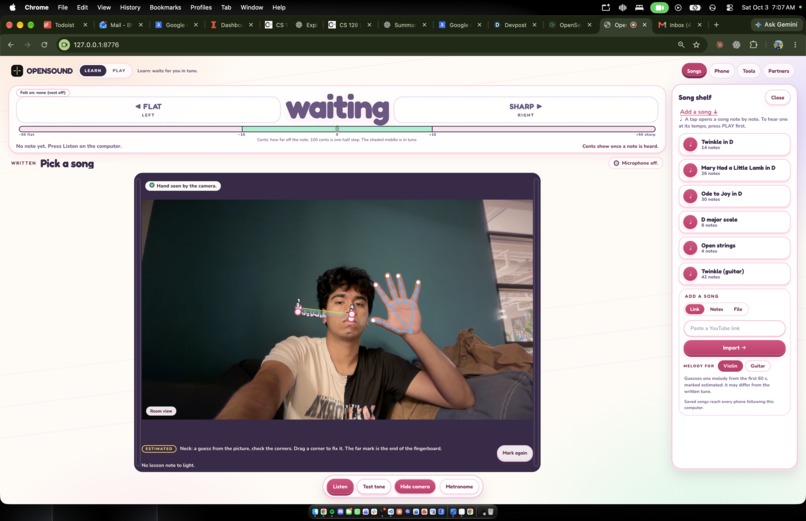Image resolution: width=806 pixels, height=521 pixels.
Task: Open the Metronome
Action: tap(459, 487)
